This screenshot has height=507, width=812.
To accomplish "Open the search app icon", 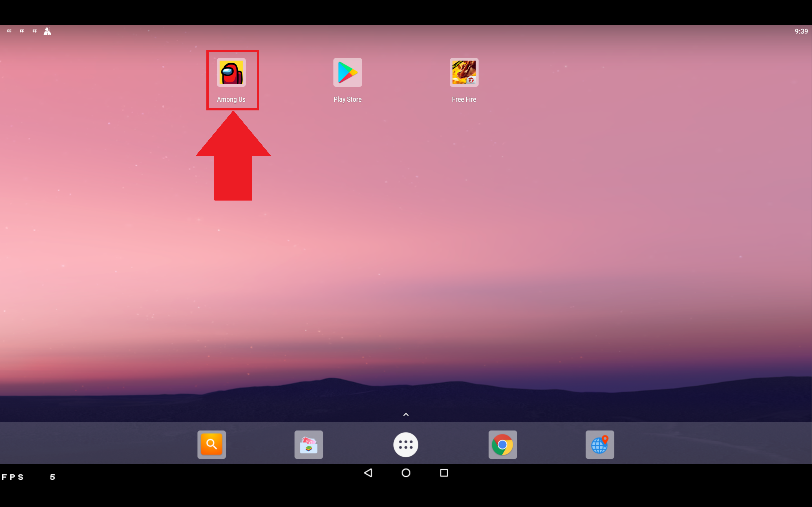I will click(212, 444).
